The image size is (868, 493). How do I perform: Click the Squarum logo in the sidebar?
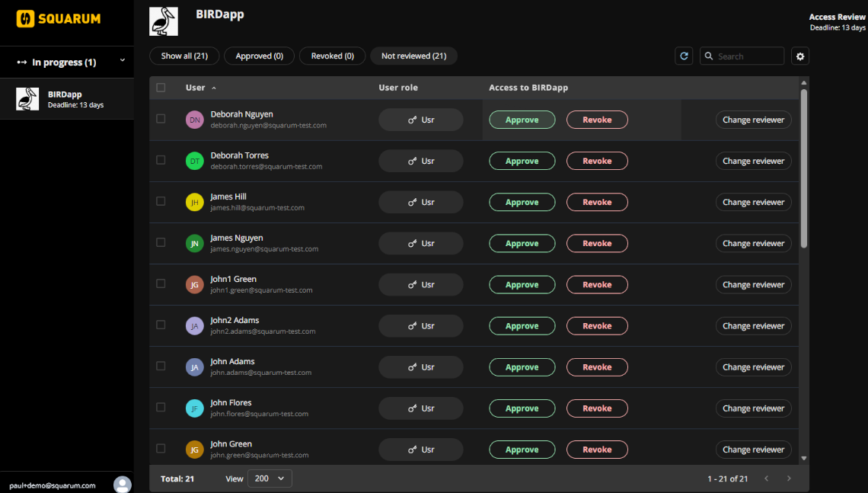click(59, 18)
